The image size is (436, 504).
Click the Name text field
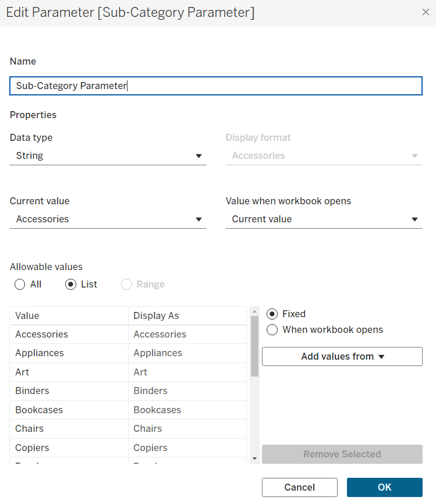point(215,86)
